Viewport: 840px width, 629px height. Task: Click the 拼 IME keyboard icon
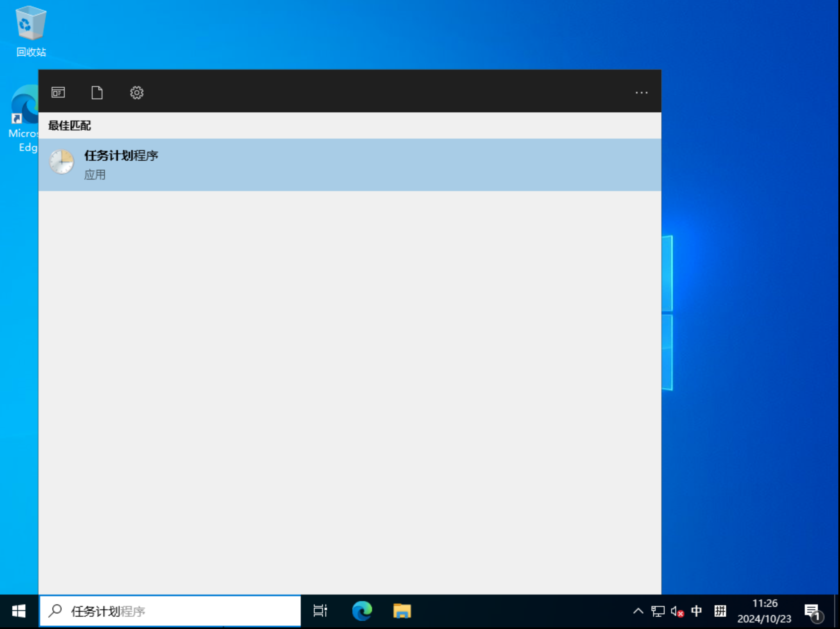coord(720,611)
